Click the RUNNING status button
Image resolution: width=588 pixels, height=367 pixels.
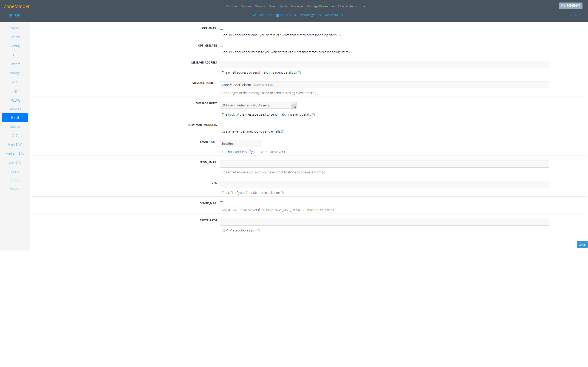tap(570, 6)
